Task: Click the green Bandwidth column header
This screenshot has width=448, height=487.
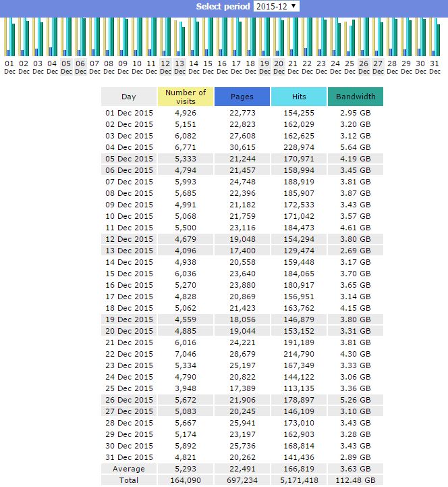Action: [x=356, y=97]
